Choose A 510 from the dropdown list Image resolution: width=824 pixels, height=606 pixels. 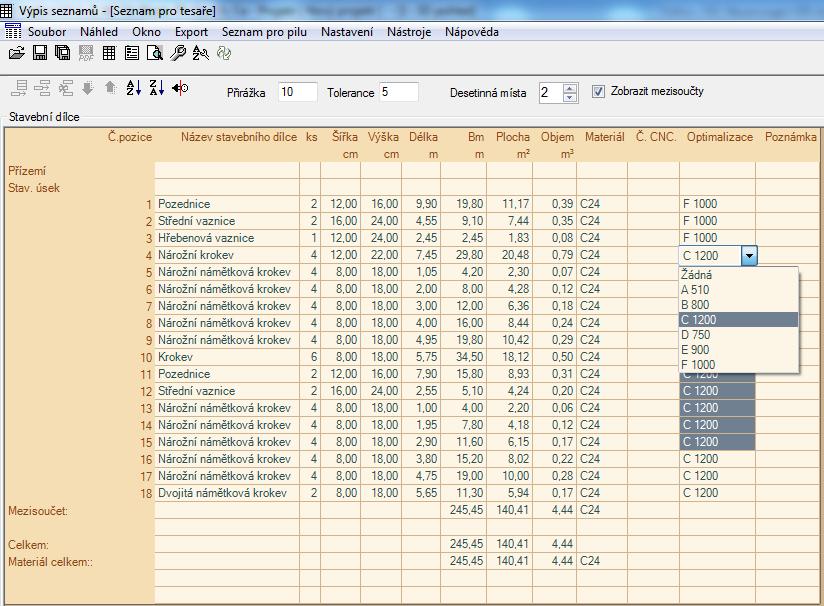click(739, 290)
